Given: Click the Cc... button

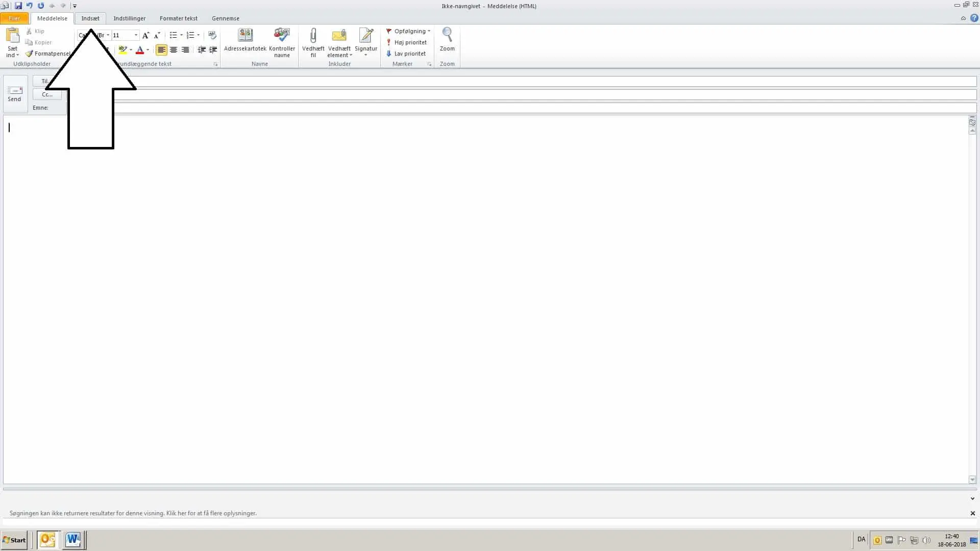Looking at the screenshot, I should (x=47, y=94).
